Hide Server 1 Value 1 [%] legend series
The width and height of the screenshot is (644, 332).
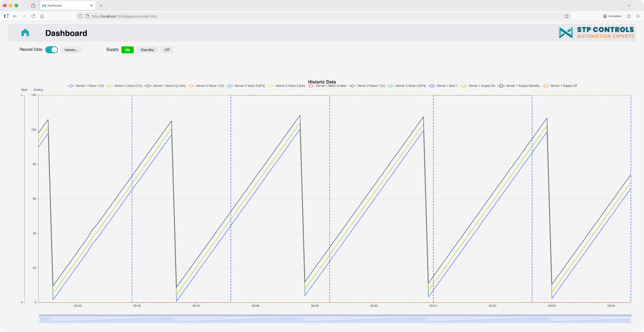[x=85, y=86]
